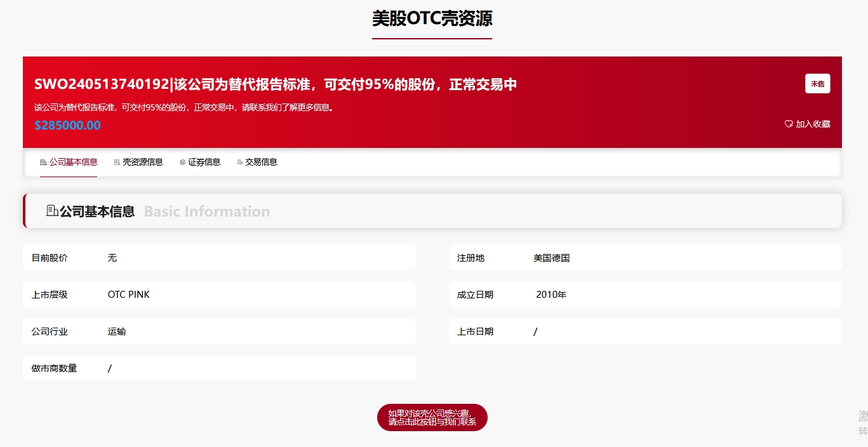Click the 做市商数量 row
The image size is (868, 447).
click(x=219, y=368)
